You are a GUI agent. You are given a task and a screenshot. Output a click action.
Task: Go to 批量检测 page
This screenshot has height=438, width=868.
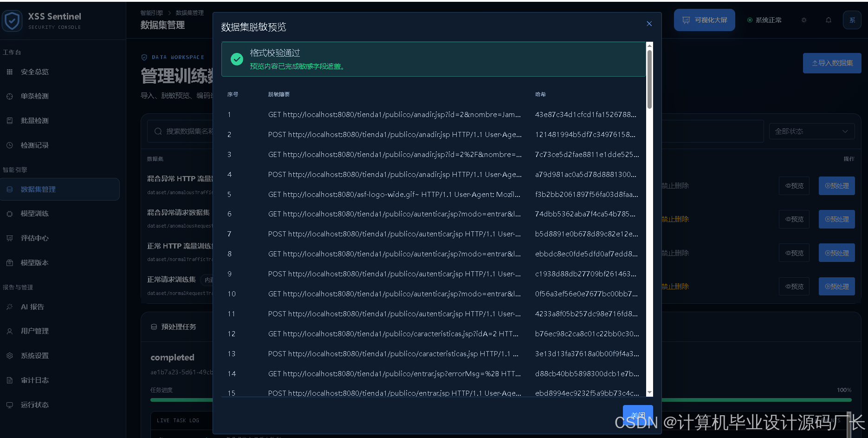[x=35, y=121]
